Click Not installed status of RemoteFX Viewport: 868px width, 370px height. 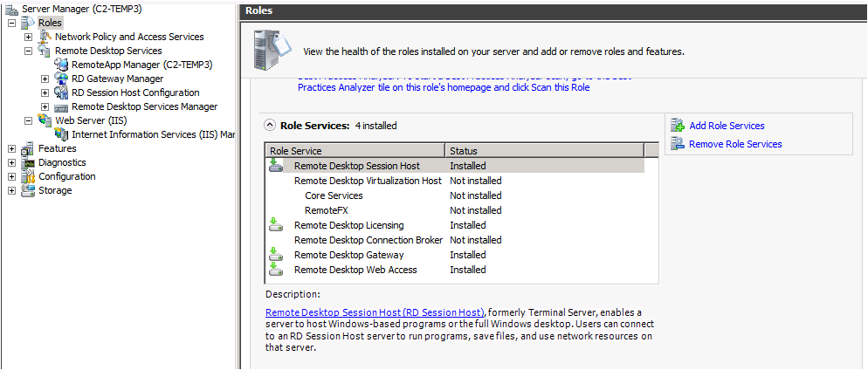[476, 210]
